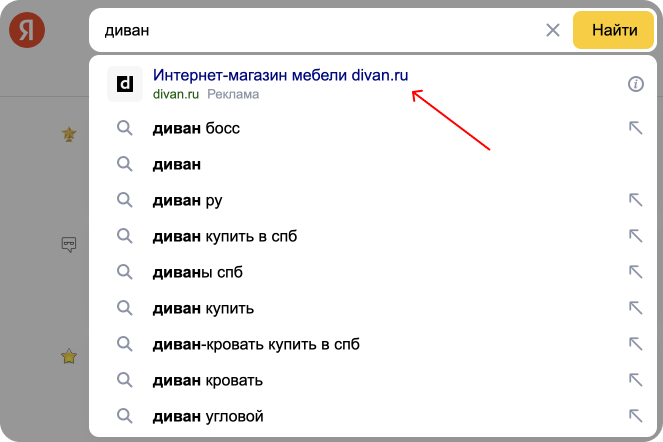Click the speech bubble icon in left sidebar
Image resolution: width=663 pixels, height=442 pixels.
(69, 244)
